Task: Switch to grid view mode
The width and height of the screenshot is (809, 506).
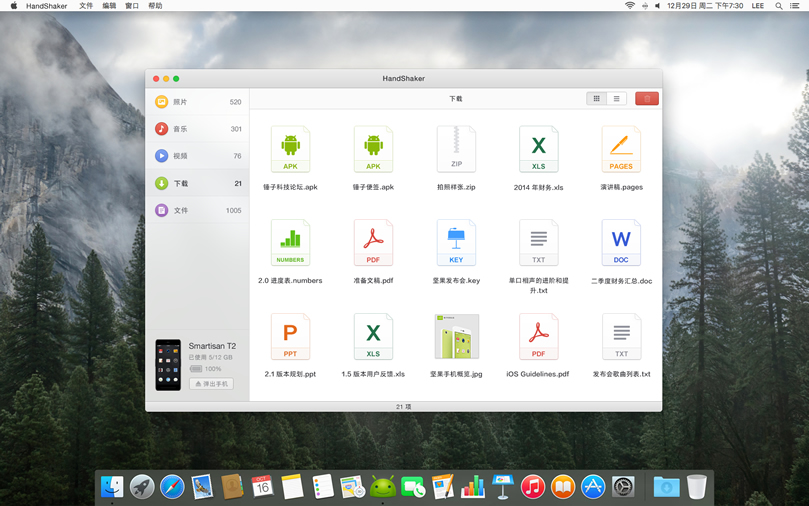Action: 597,99
